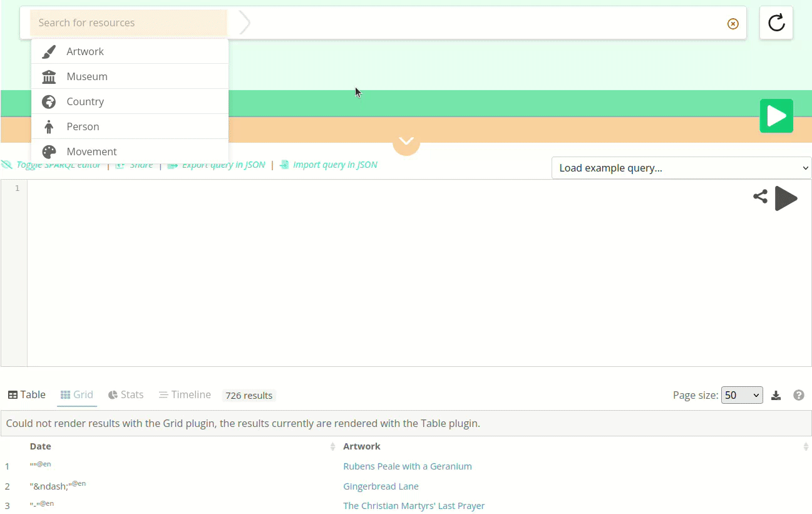This screenshot has width=812, height=514.
Task: Execute the SPARQL query with the dark play icon
Action: click(x=786, y=198)
